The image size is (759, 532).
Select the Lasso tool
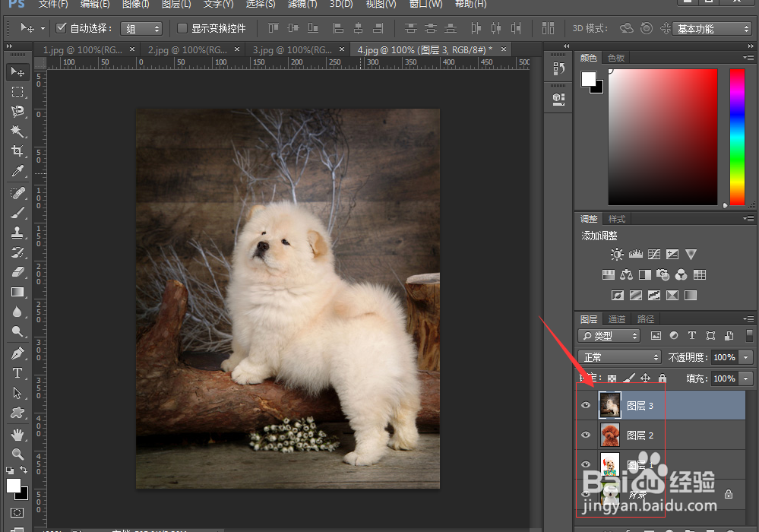tap(17, 111)
